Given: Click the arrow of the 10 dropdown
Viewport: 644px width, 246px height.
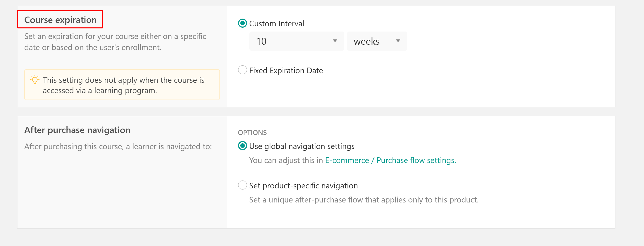Looking at the screenshot, I should (335, 41).
